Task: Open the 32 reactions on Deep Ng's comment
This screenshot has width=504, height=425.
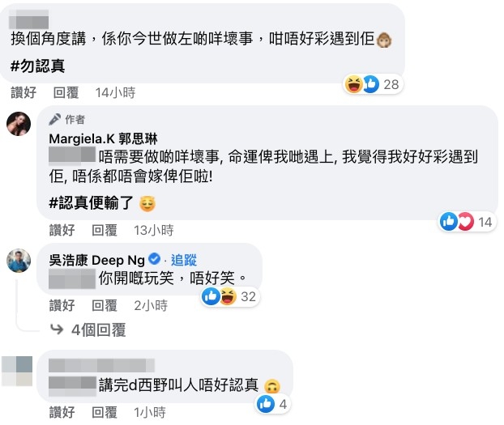Action: click(230, 296)
